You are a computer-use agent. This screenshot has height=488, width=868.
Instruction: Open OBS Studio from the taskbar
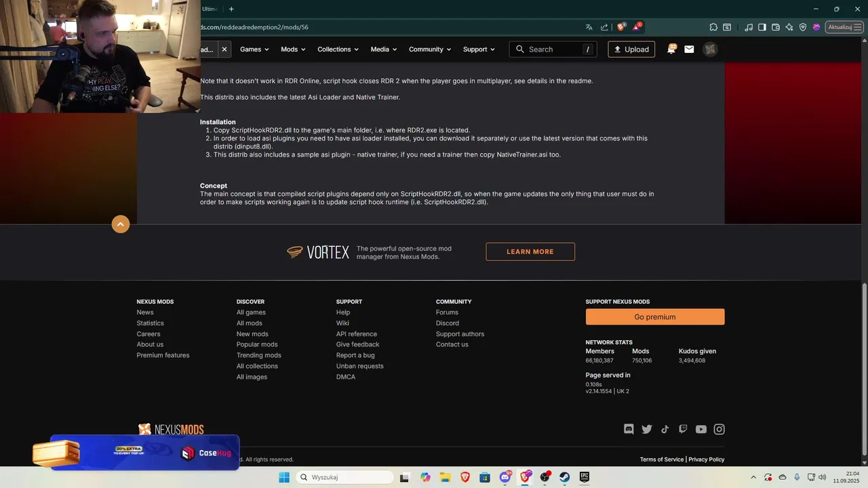545,477
